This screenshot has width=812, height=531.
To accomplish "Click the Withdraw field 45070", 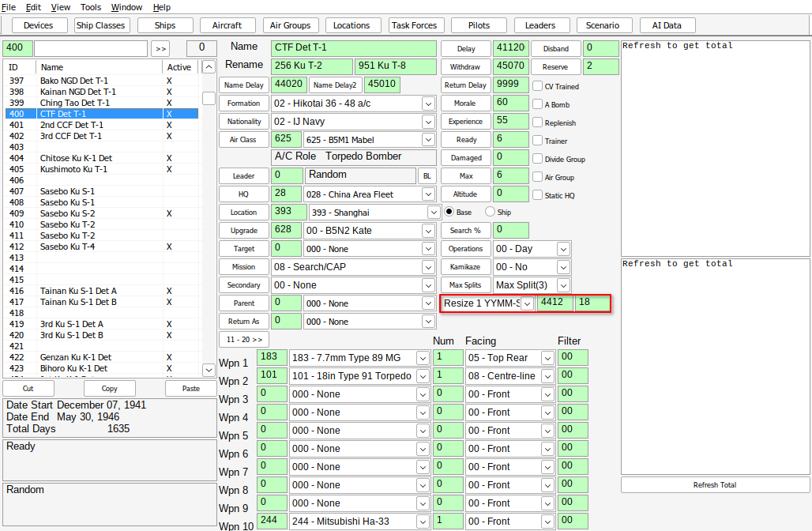I will coord(511,66).
